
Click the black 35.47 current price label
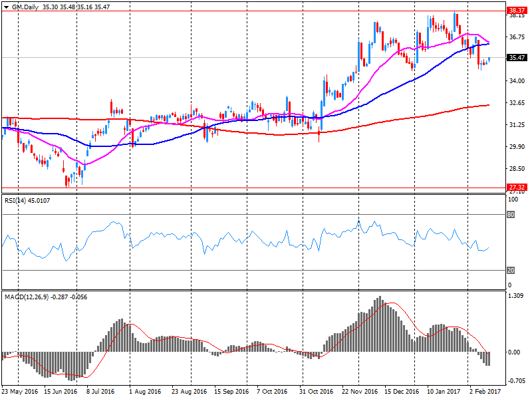tap(517, 58)
